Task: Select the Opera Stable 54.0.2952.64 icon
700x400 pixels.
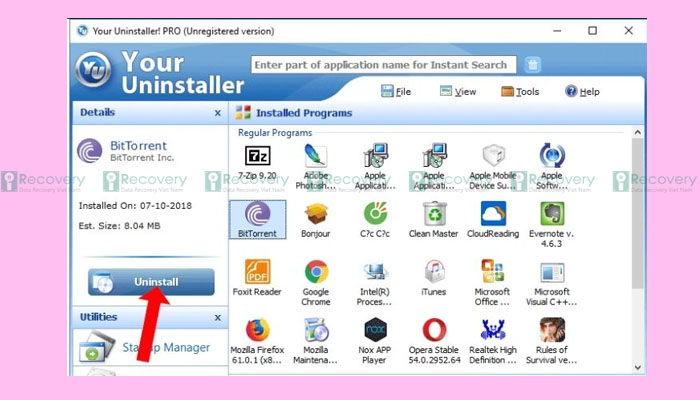Action: (434, 330)
